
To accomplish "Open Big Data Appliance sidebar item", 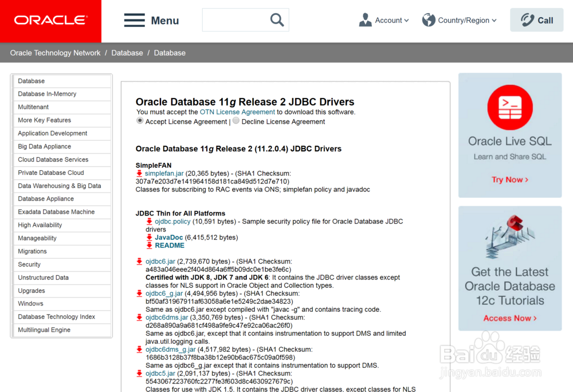I will (x=62, y=147).
